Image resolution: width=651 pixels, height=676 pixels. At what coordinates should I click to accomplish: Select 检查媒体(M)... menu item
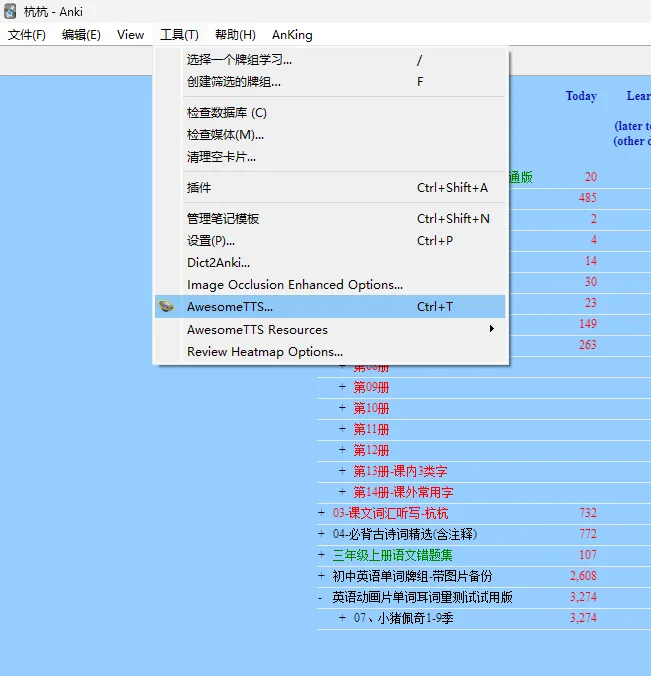[x=330, y=135]
